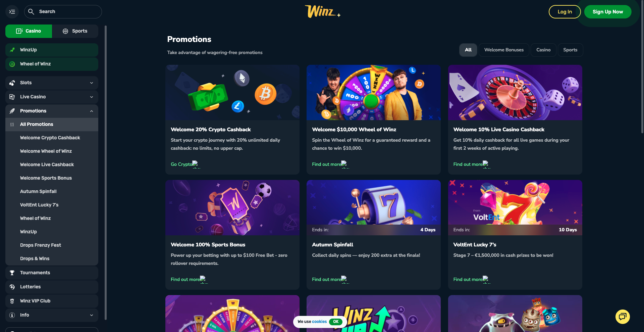The height and width of the screenshot is (332, 644).
Task: Click the Wheel of Winz sidebar icon
Action: pos(12,64)
